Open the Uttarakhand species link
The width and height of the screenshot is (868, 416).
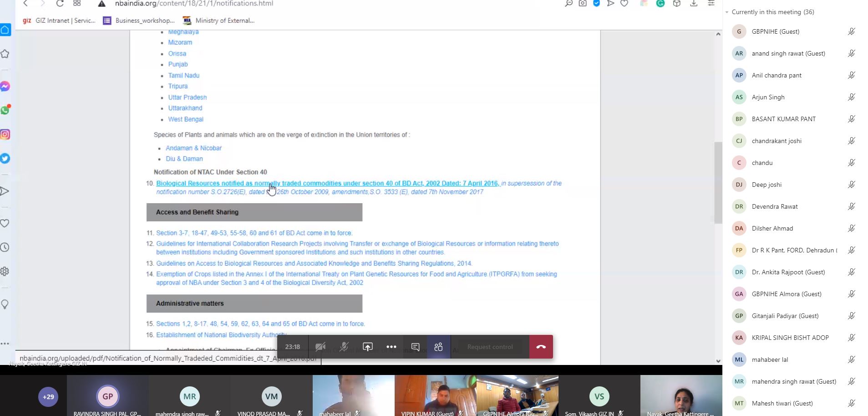(185, 108)
